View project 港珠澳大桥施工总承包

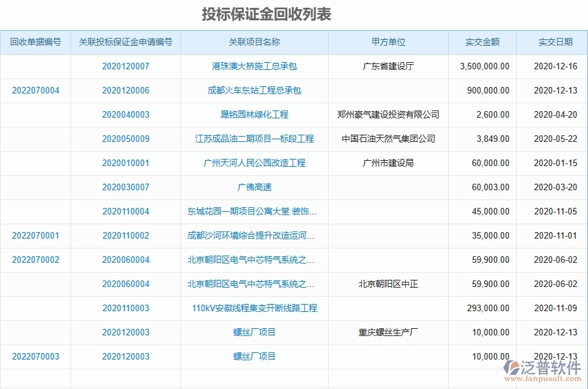[x=254, y=67]
